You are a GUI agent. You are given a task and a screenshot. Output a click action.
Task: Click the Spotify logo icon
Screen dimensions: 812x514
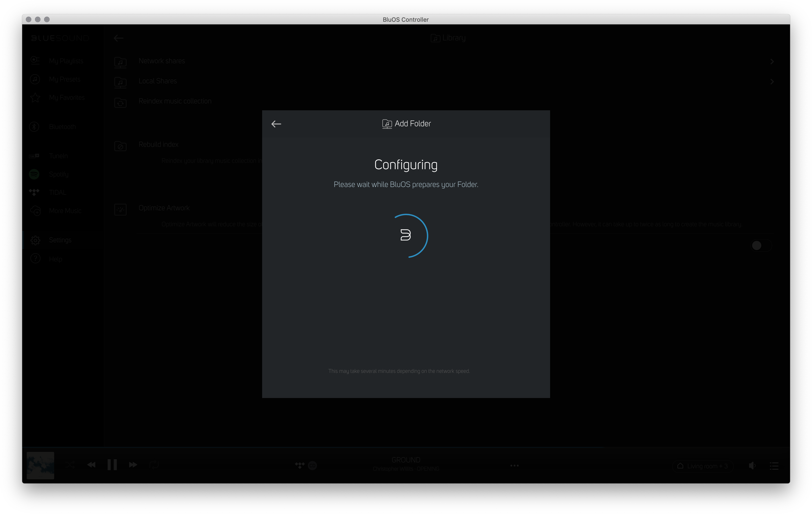[x=34, y=174]
